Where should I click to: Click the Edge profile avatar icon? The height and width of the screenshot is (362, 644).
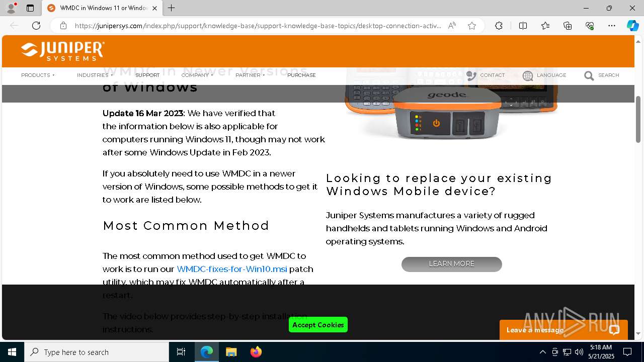coord(11,8)
